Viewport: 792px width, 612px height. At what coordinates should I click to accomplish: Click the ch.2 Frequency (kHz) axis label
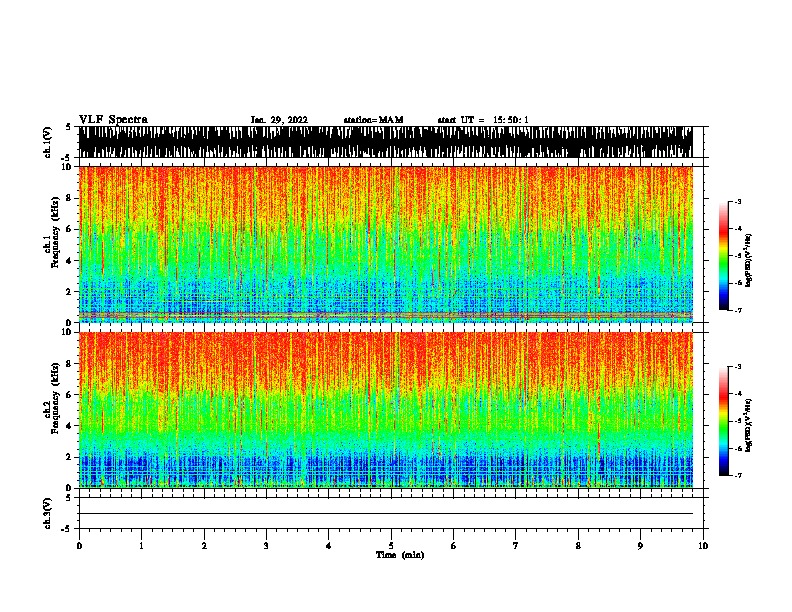tap(52, 398)
